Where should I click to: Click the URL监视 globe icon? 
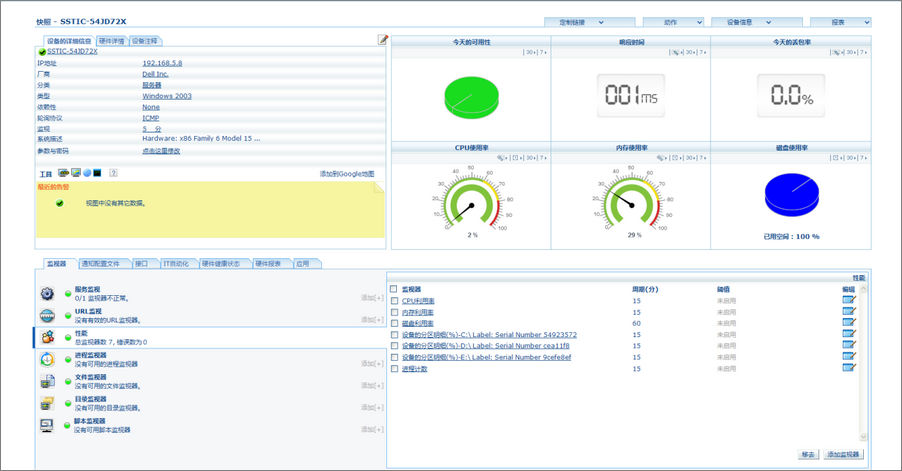[47, 315]
